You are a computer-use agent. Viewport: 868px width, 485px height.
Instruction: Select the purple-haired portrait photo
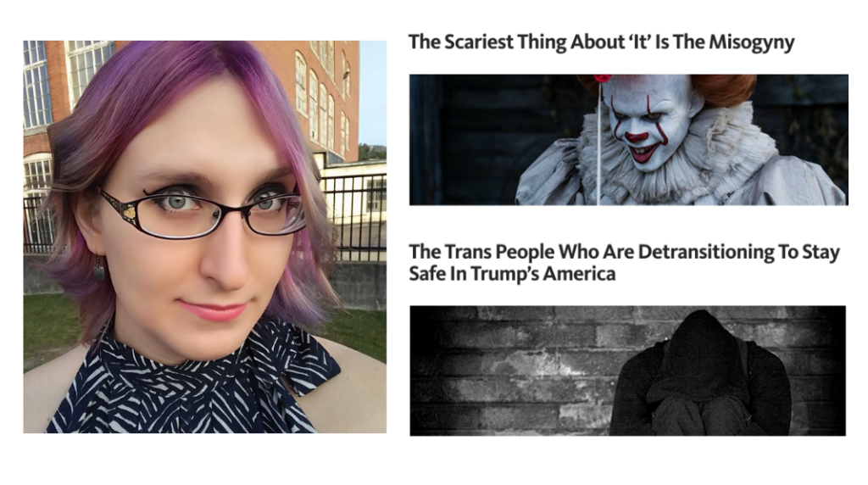point(205,237)
